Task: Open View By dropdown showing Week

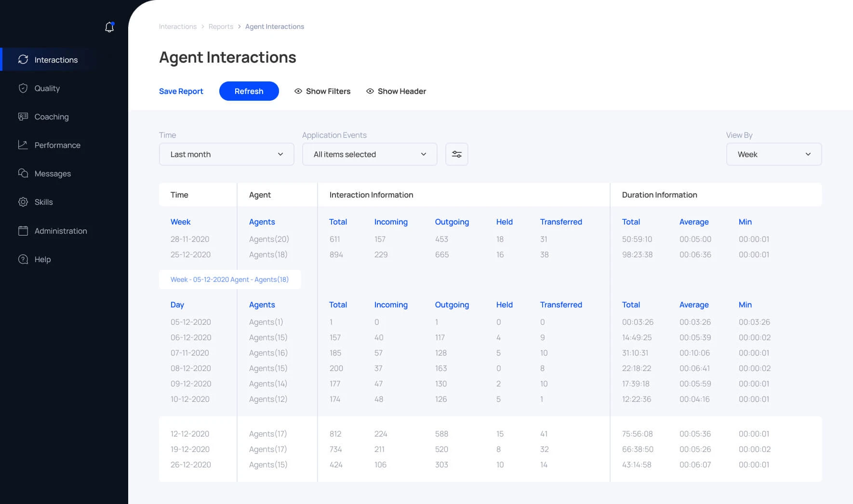Action: pyautogui.click(x=774, y=154)
